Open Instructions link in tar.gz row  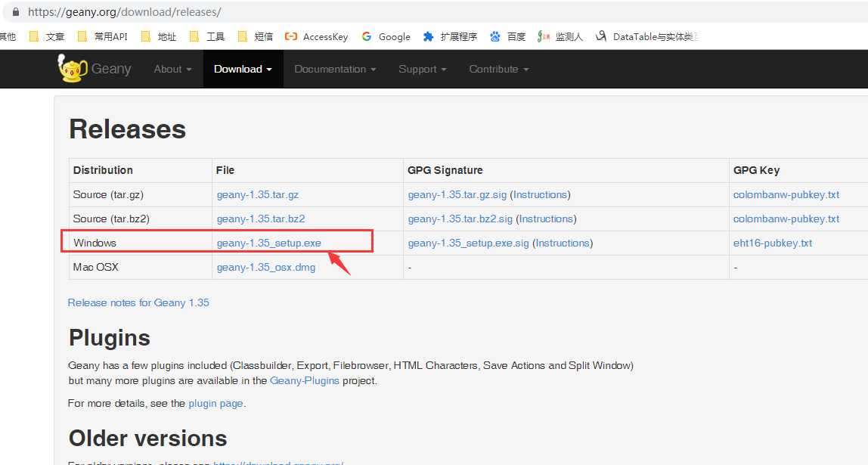[x=540, y=195]
